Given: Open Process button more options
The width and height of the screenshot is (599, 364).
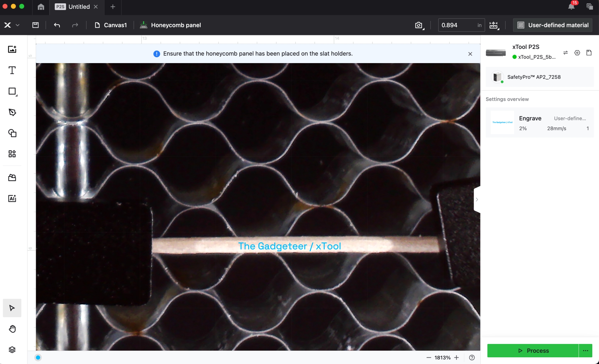Looking at the screenshot, I should pos(585,351).
